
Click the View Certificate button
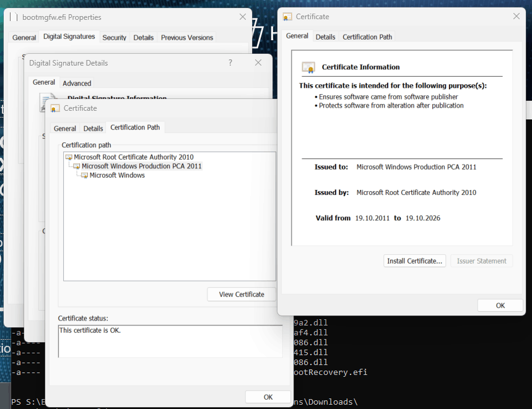pyautogui.click(x=242, y=295)
